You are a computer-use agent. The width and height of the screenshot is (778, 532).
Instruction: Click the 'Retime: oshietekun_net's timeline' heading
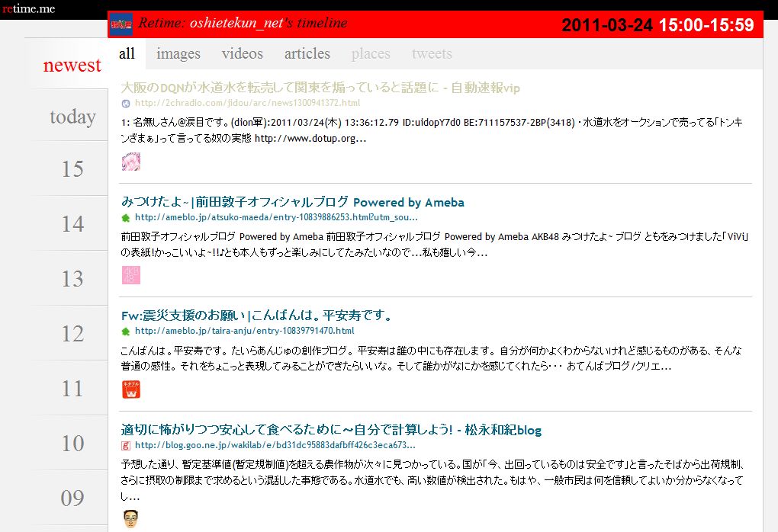(243, 23)
